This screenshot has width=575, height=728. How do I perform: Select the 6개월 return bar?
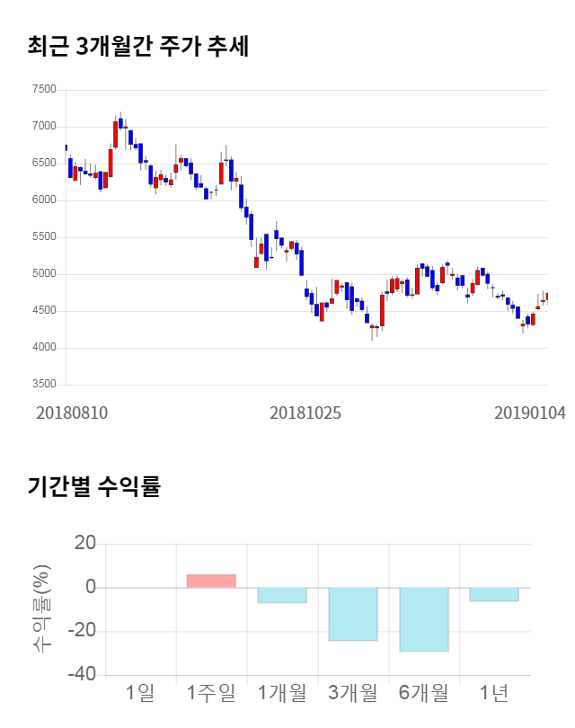(x=423, y=619)
